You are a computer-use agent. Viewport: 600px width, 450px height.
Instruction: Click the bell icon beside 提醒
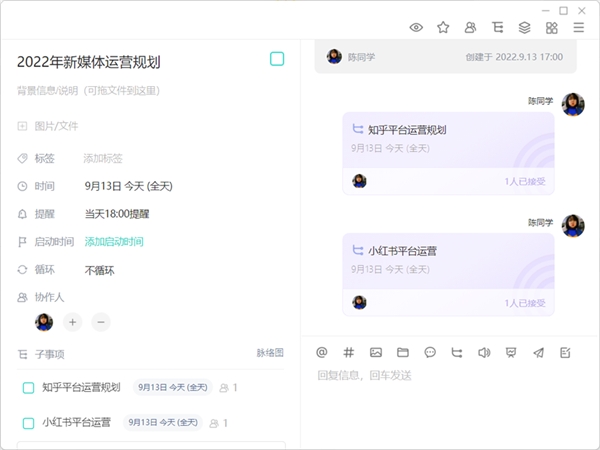tap(22, 214)
